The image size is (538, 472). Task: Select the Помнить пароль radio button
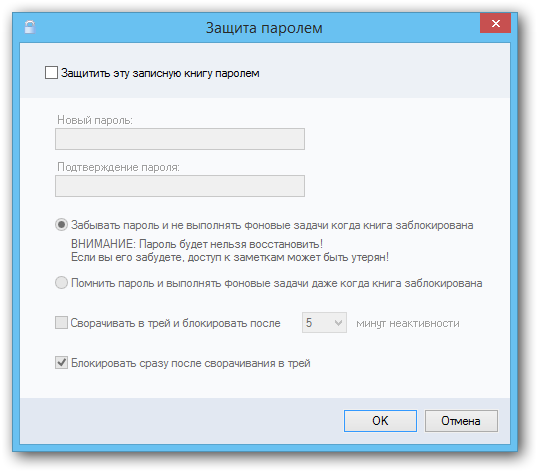61,283
